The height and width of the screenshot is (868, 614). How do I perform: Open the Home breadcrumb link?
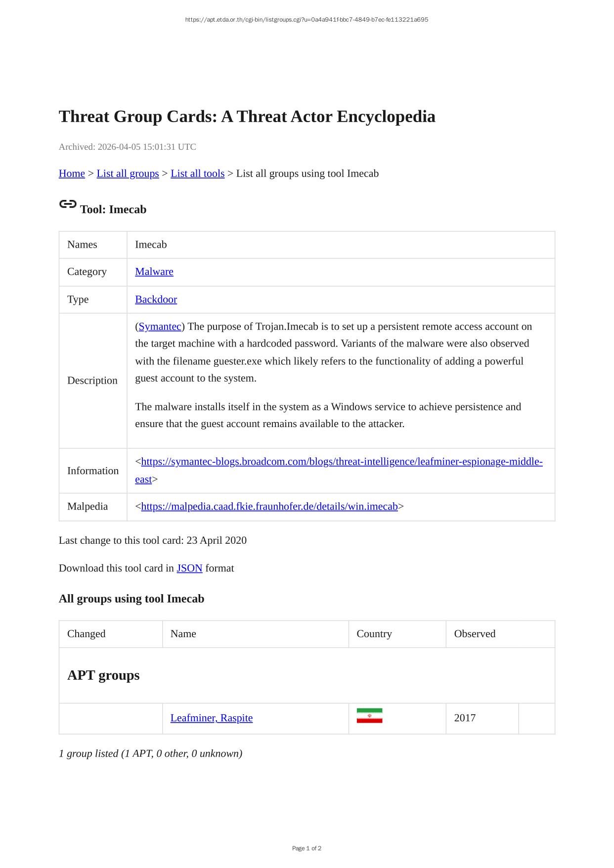coord(72,174)
